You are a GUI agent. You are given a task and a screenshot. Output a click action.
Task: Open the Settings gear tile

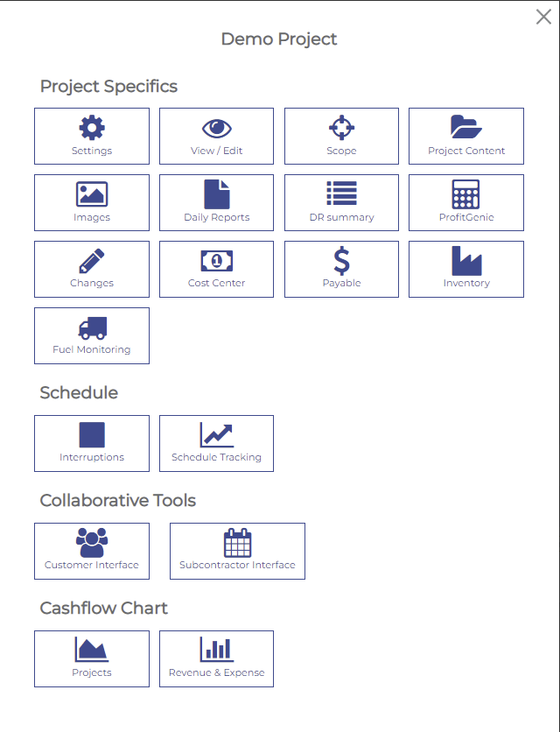pos(92,137)
